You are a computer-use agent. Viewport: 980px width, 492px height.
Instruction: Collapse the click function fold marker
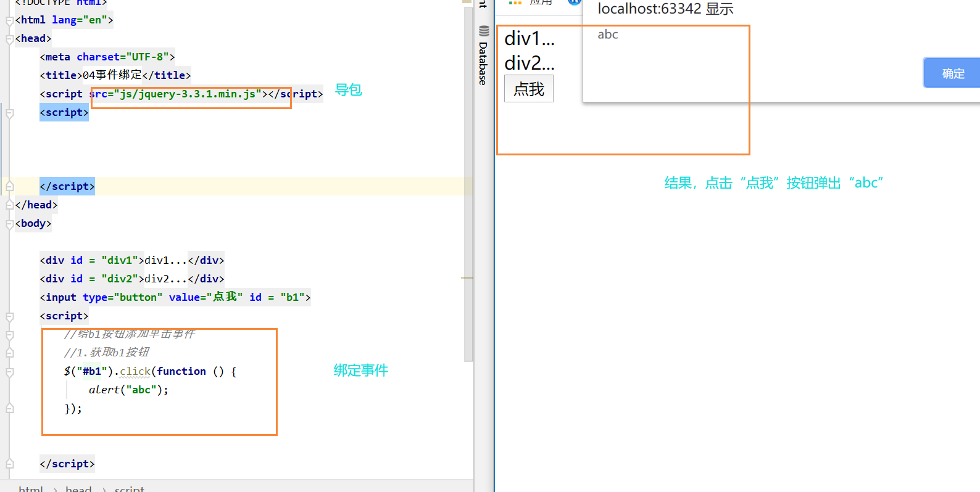pyautogui.click(x=9, y=372)
